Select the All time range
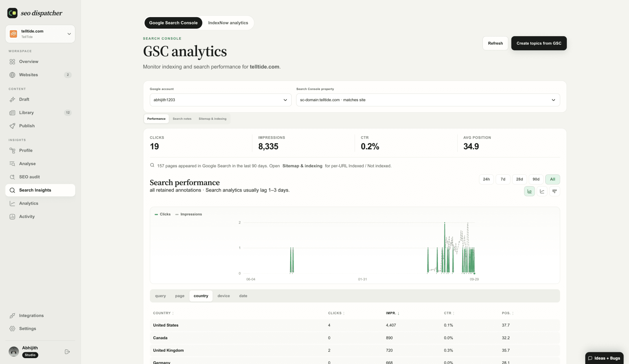Screen dimensions: 629x364 552,179
